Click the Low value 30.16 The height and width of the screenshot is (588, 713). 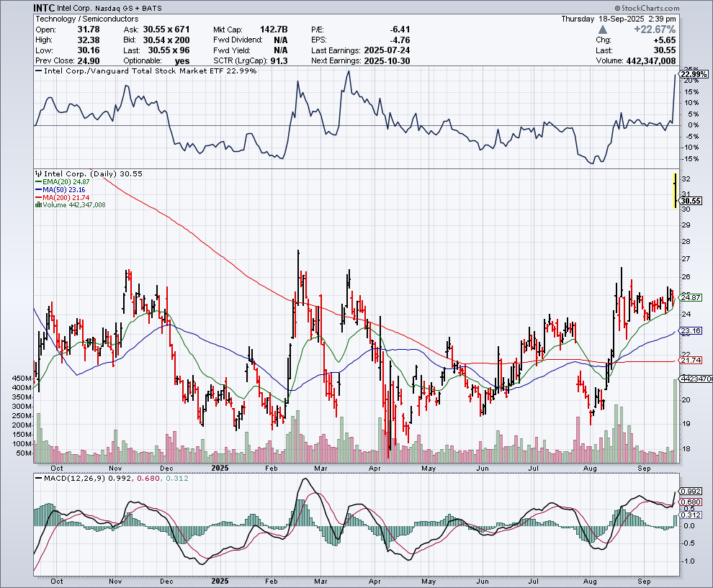[x=89, y=50]
